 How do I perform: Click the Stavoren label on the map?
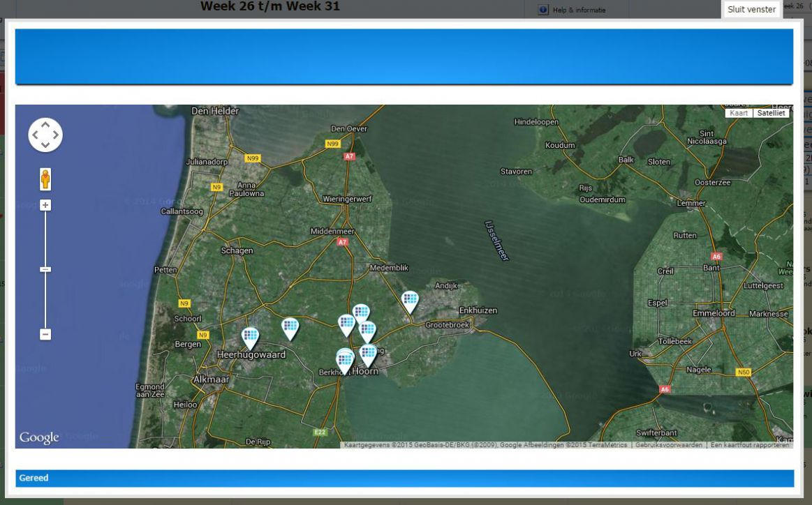click(x=516, y=172)
